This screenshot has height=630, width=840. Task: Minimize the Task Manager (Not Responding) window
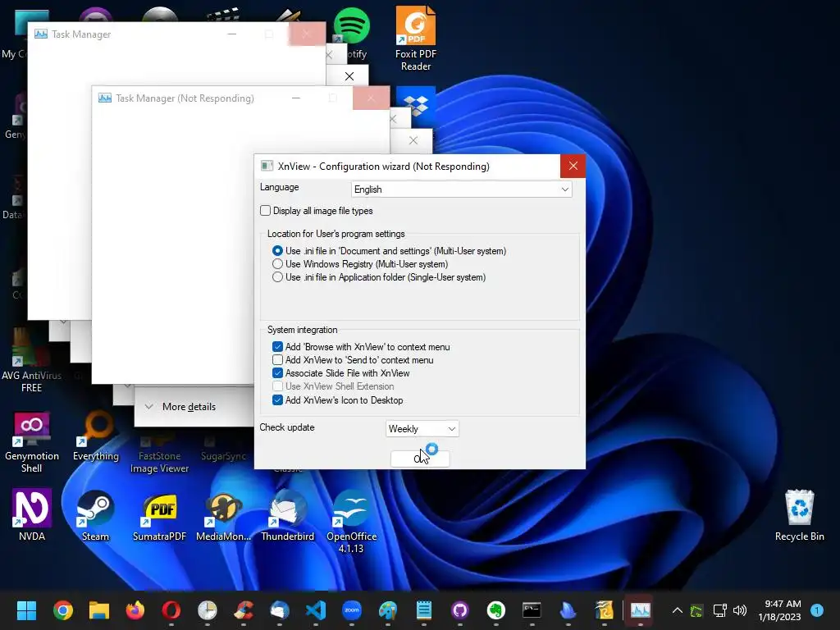pos(295,98)
